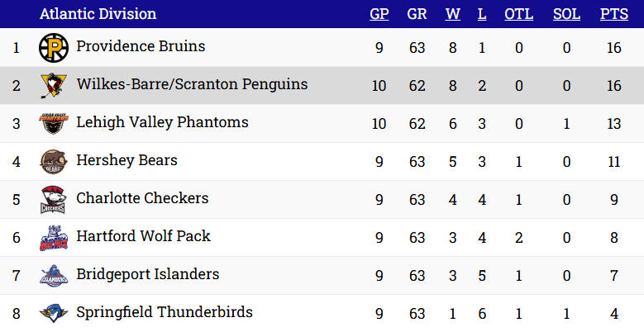Click the Hershey Bears logo icon
The height and width of the screenshot is (332, 644).
(x=53, y=162)
